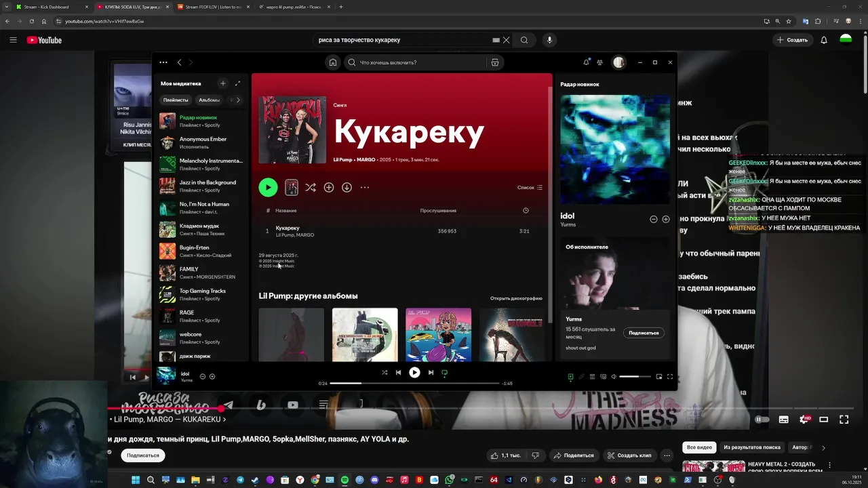Add idol to library in right panel
The width and height of the screenshot is (868, 488).
tap(666, 219)
